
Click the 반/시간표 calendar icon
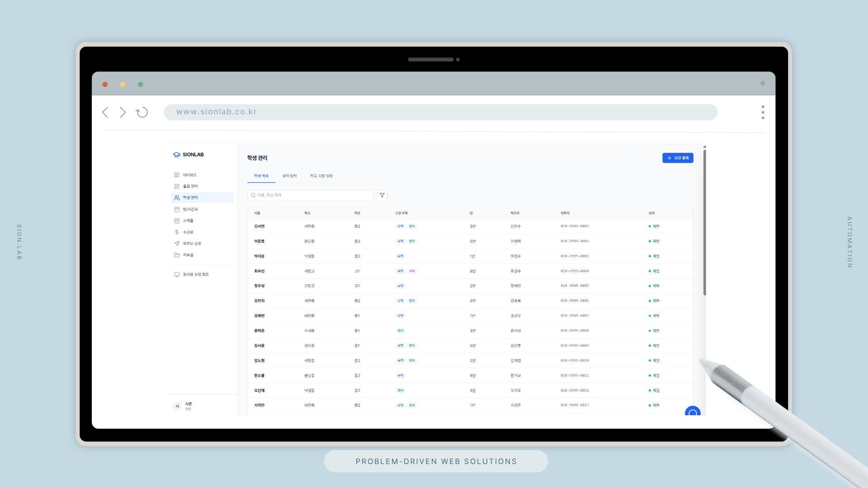point(177,209)
